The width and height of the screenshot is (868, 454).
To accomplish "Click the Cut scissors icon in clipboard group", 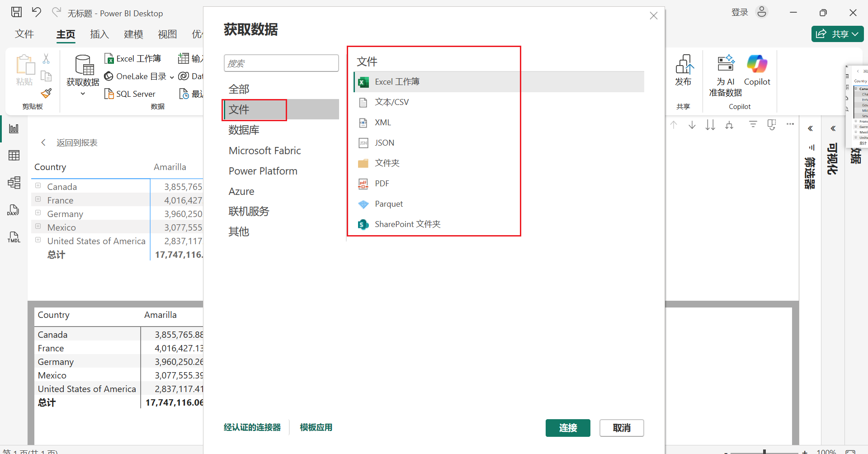I will tap(46, 58).
